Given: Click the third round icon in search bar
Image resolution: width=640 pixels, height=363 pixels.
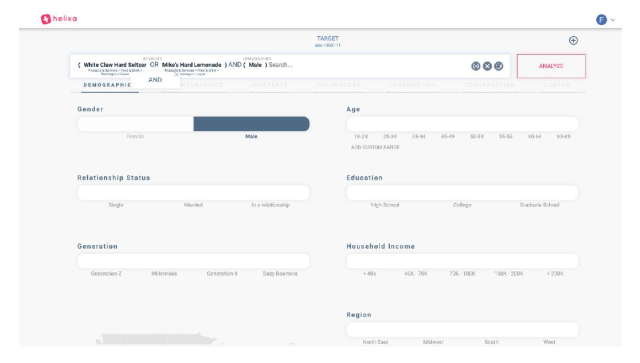Looking at the screenshot, I should coord(498,66).
